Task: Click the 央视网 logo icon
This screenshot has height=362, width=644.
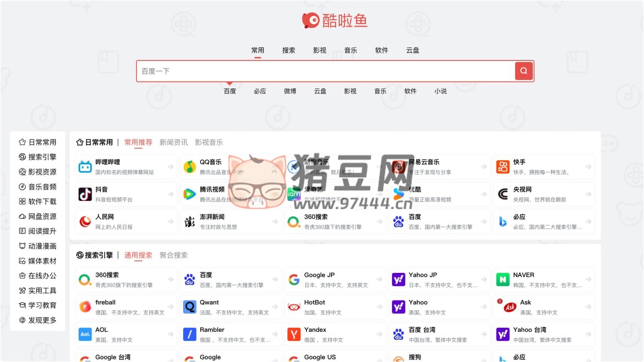Action: 503,194
